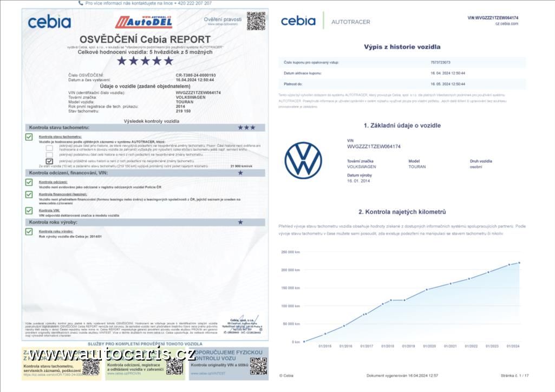Click the '250 000 km' axis label
Image resolution: width=555 pixels, height=392 pixels.
(290, 252)
